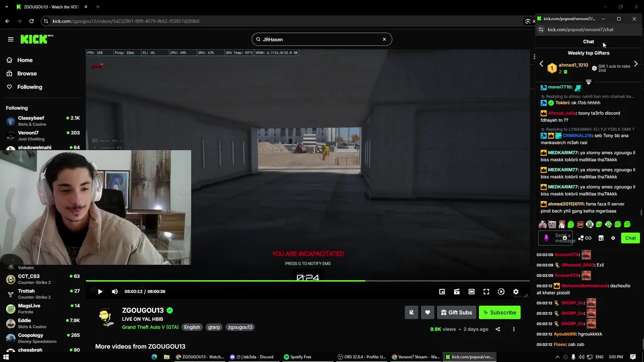
Task: Toggle theater mode on the player
Action: [x=471, y=292]
